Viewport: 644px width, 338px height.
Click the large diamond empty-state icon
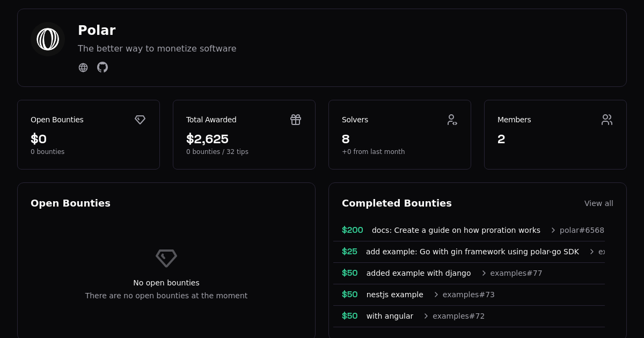click(x=166, y=258)
